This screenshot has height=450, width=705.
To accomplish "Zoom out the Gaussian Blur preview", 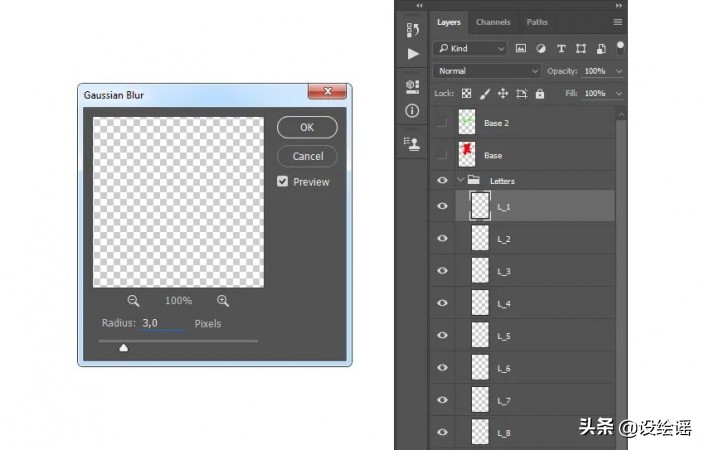I will [x=133, y=301].
